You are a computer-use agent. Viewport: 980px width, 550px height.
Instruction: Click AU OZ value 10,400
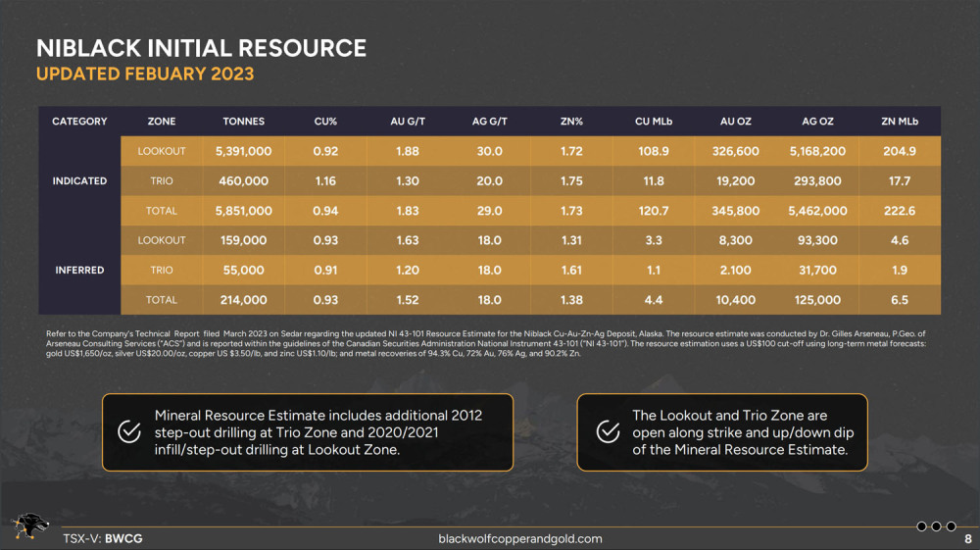(736, 300)
